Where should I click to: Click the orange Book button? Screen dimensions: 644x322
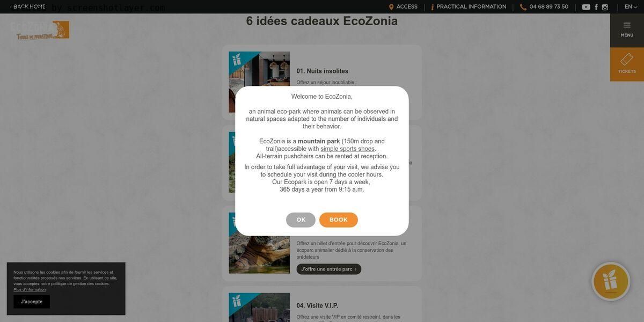(x=339, y=220)
